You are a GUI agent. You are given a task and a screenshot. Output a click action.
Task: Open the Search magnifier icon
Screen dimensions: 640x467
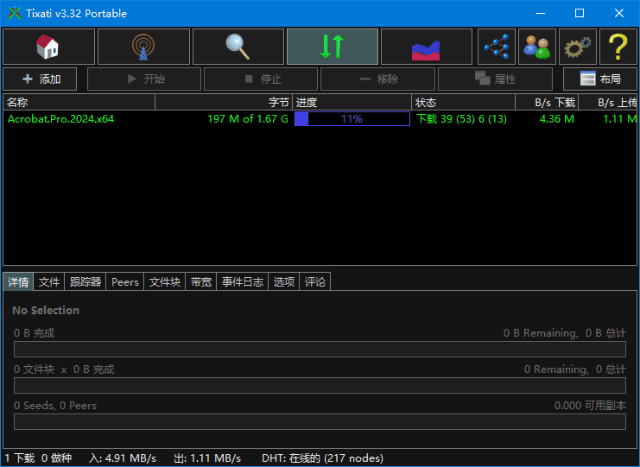pos(238,47)
